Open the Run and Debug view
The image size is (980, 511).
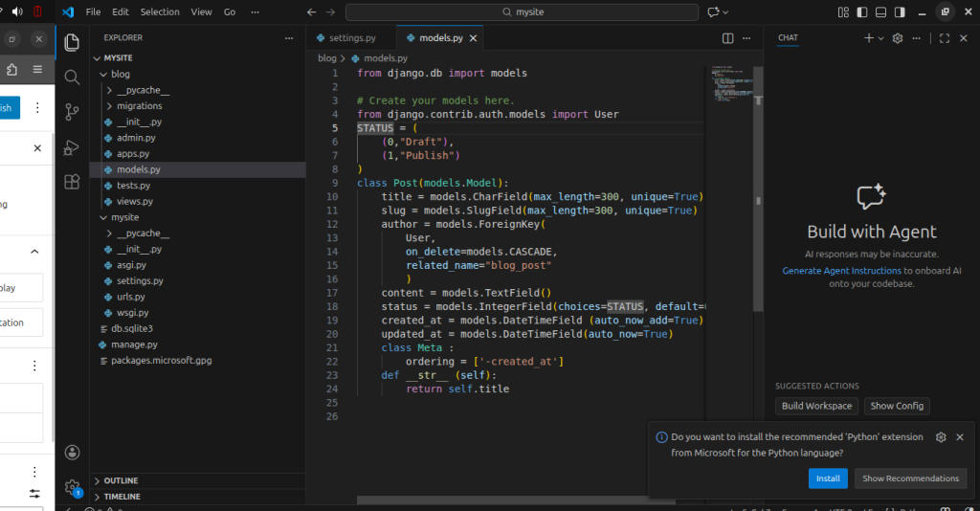72,147
